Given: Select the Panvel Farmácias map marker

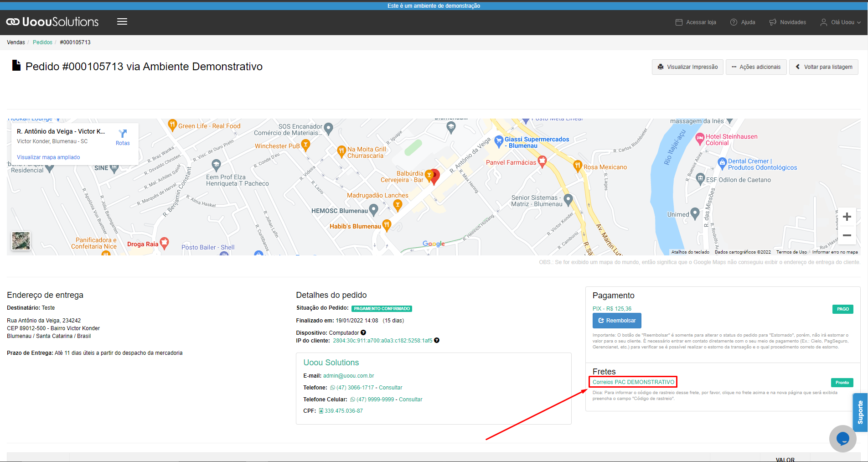Looking at the screenshot, I should pyautogui.click(x=542, y=161).
